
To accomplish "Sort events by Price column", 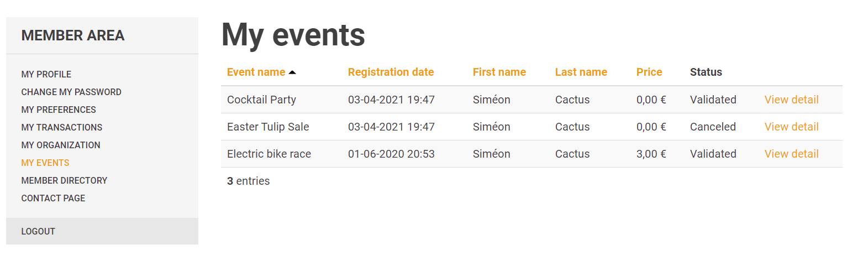I will point(649,72).
